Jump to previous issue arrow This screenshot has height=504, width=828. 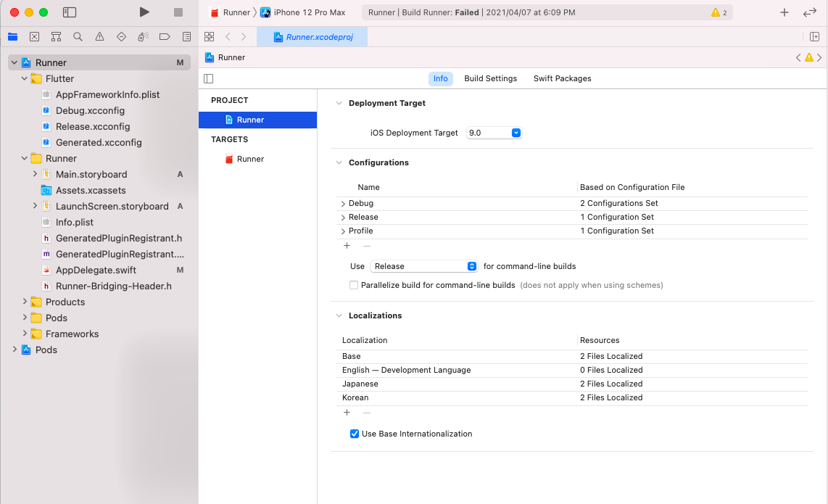798,57
